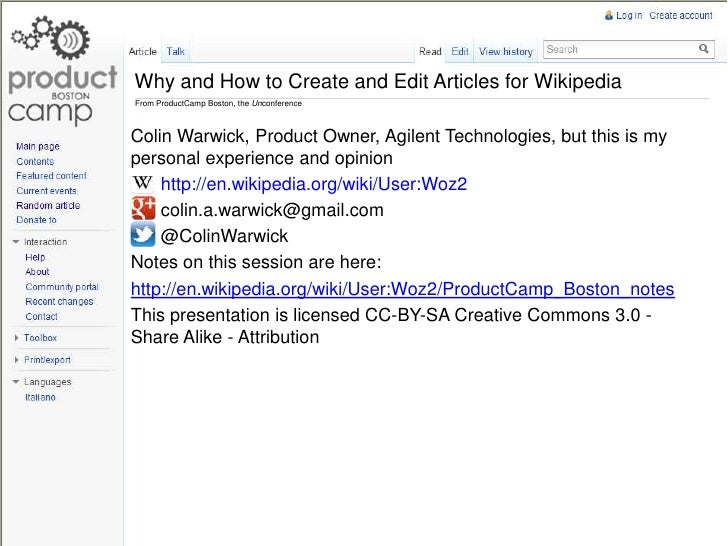The width and height of the screenshot is (728, 546).
Task: Open the Contents link
Action: click(x=35, y=162)
